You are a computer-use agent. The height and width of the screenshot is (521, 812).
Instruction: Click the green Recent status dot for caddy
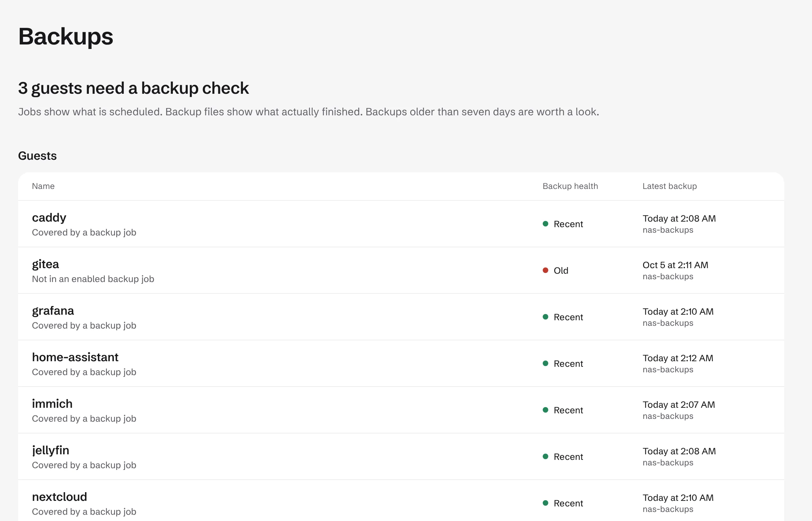545,224
